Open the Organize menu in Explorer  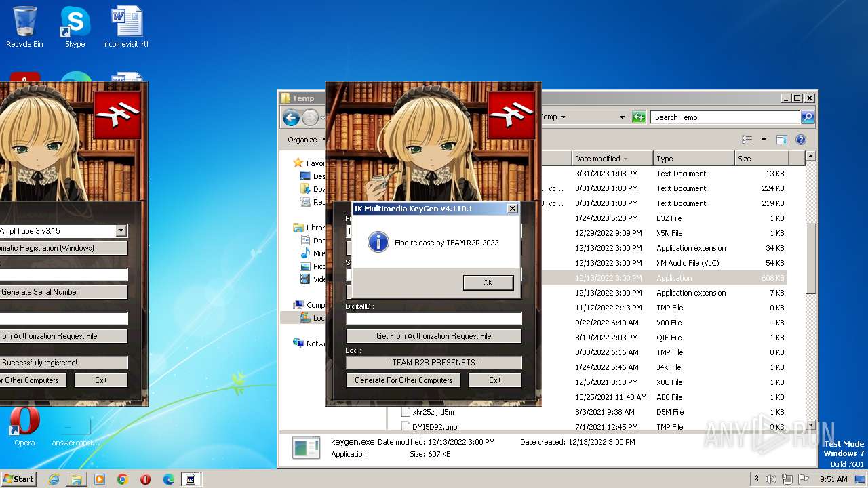tap(306, 140)
